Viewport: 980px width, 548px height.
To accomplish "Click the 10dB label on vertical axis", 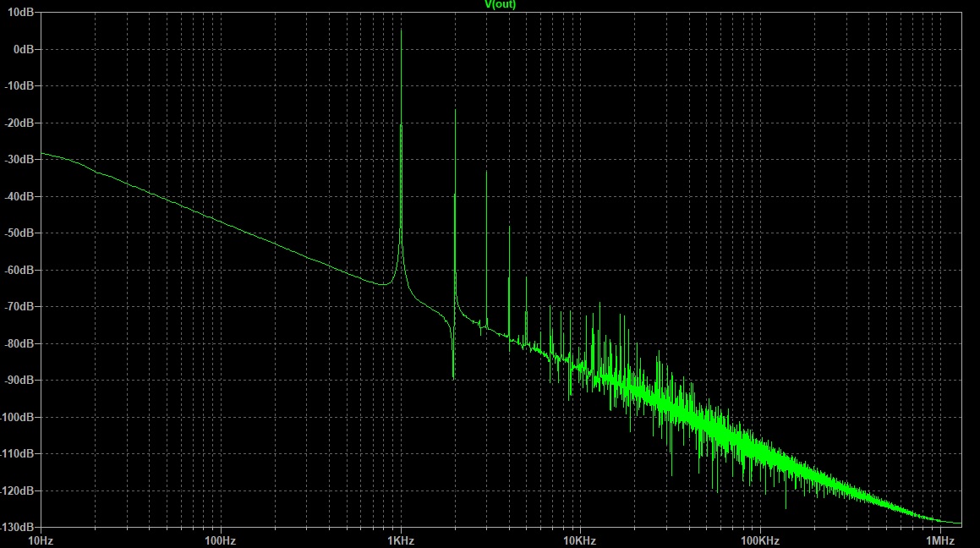I will tap(21, 12).
